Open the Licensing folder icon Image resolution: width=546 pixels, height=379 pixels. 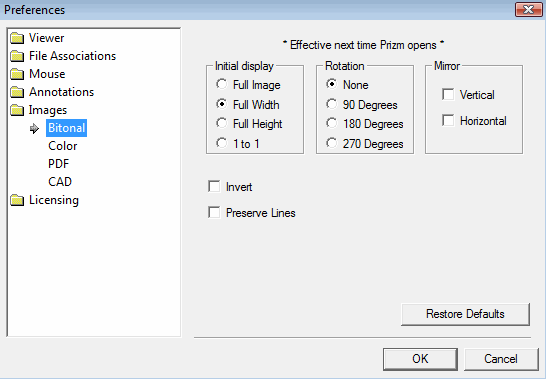[17, 200]
